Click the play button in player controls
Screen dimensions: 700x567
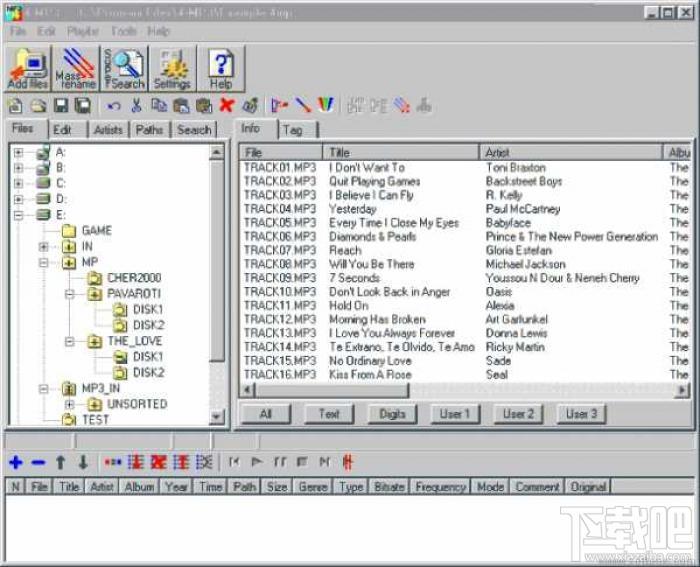(257, 462)
